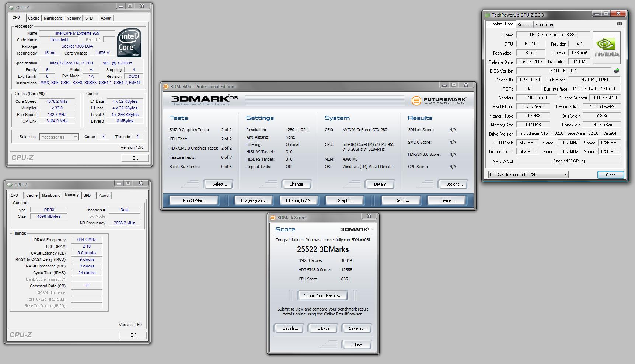This screenshot has width=635, height=364.
Task: Click the 3DMark Score window title icon
Action: click(273, 218)
